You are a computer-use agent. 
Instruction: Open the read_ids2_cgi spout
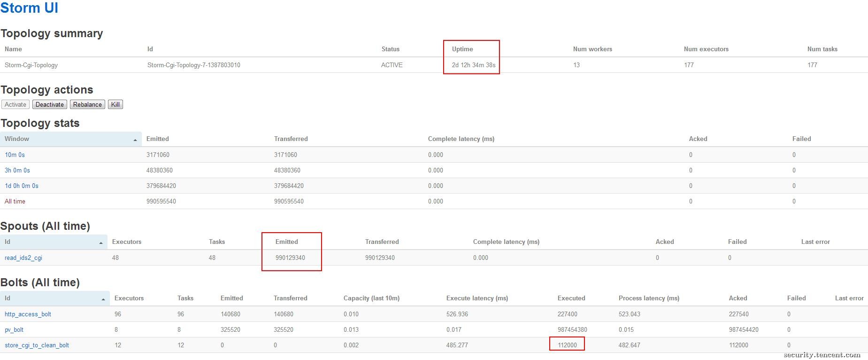[23, 258]
